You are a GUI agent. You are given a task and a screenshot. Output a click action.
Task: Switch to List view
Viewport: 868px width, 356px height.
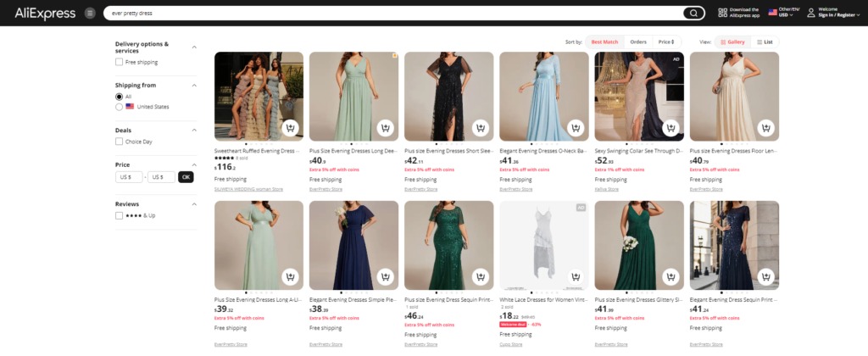765,42
